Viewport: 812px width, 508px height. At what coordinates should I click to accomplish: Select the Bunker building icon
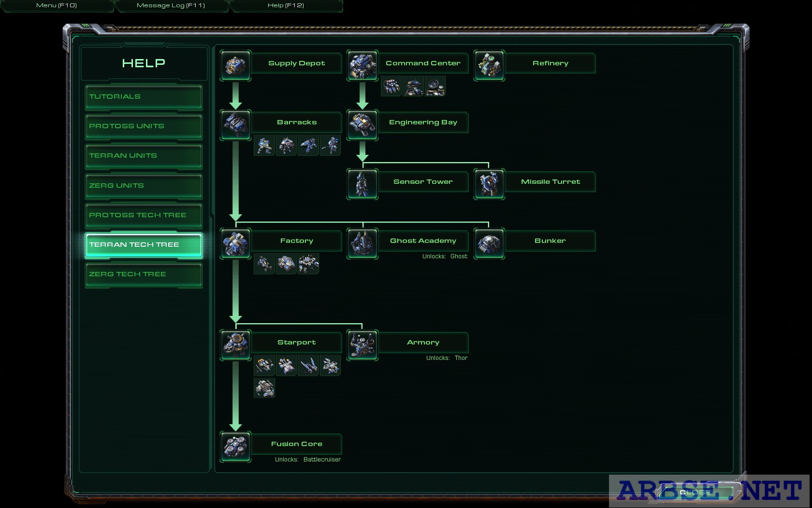489,243
